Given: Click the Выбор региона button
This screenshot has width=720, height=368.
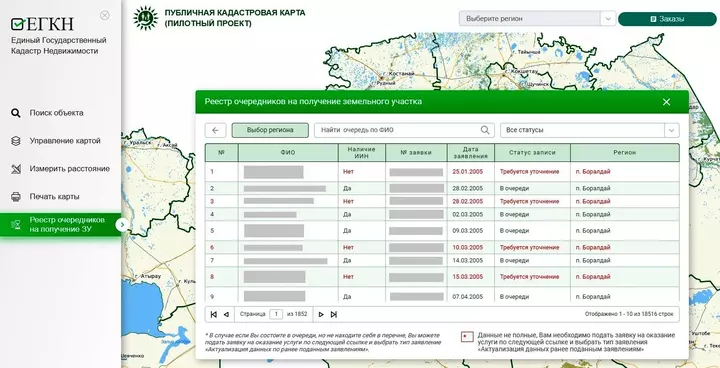Looking at the screenshot, I should tap(270, 130).
